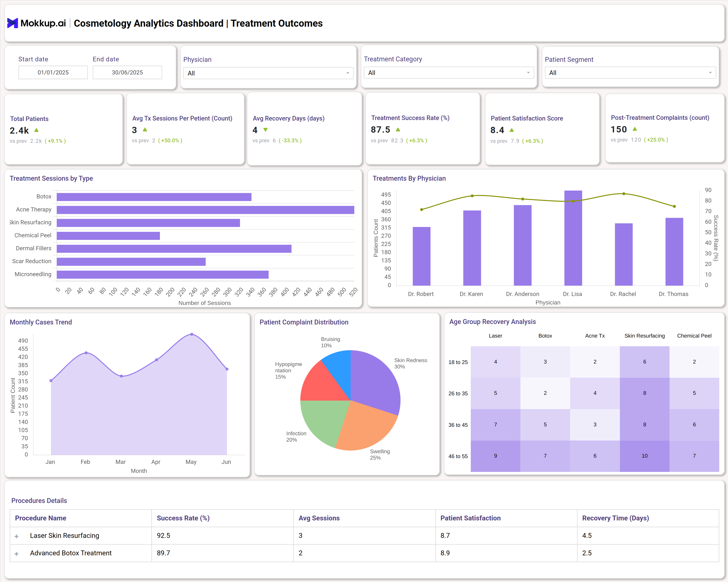Click the Total Patients up-arrow indicator
The height and width of the screenshot is (582, 728).
coord(36,130)
